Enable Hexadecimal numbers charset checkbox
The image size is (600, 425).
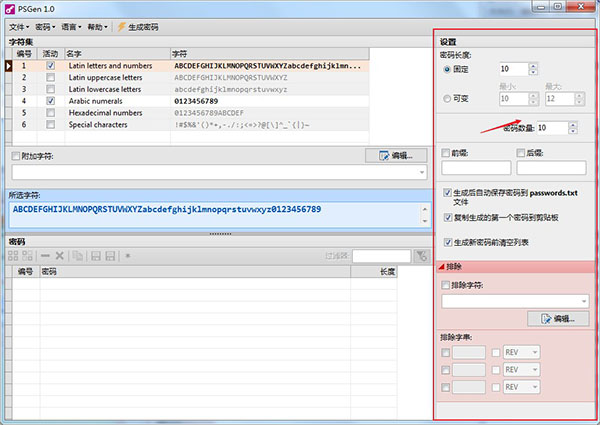click(x=51, y=113)
